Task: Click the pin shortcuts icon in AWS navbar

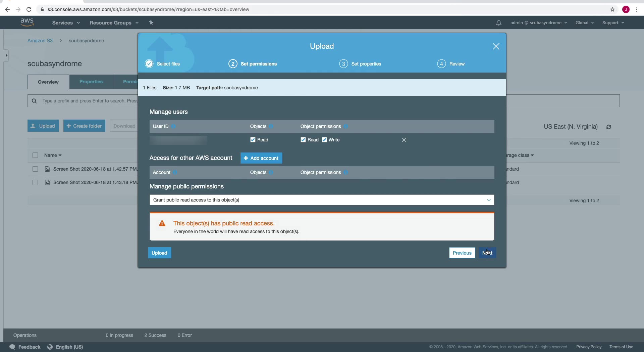Action: pyautogui.click(x=151, y=23)
